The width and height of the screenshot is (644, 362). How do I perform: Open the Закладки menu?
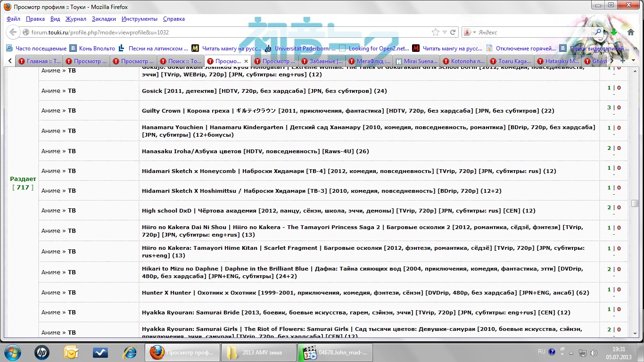pos(104,19)
